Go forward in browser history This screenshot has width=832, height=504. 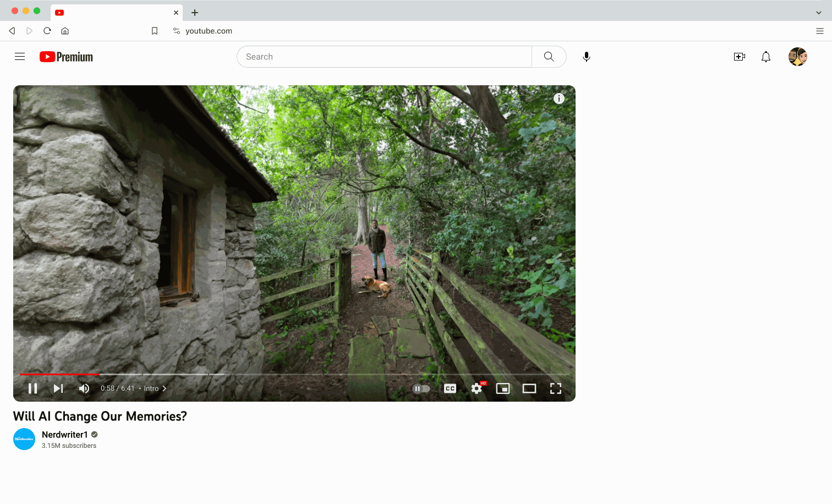(x=30, y=31)
